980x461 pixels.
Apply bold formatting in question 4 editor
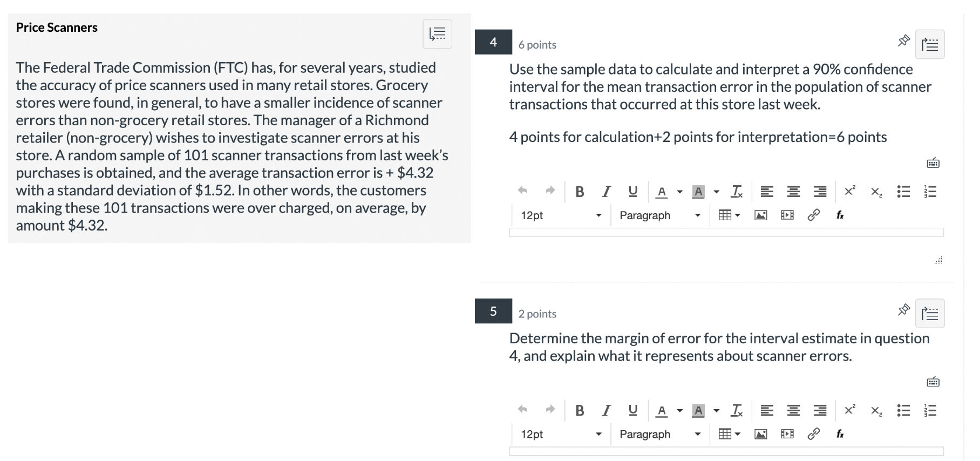580,192
